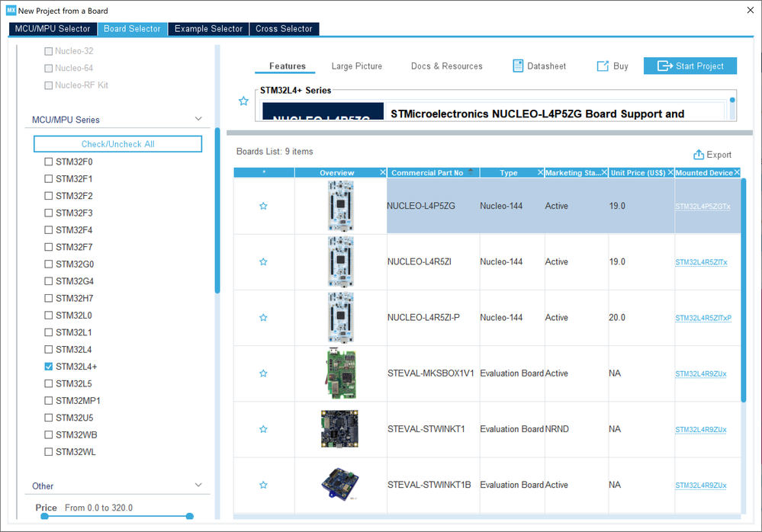Click the Overview column header
Image resolution: width=762 pixels, height=532 pixels.
coord(337,173)
